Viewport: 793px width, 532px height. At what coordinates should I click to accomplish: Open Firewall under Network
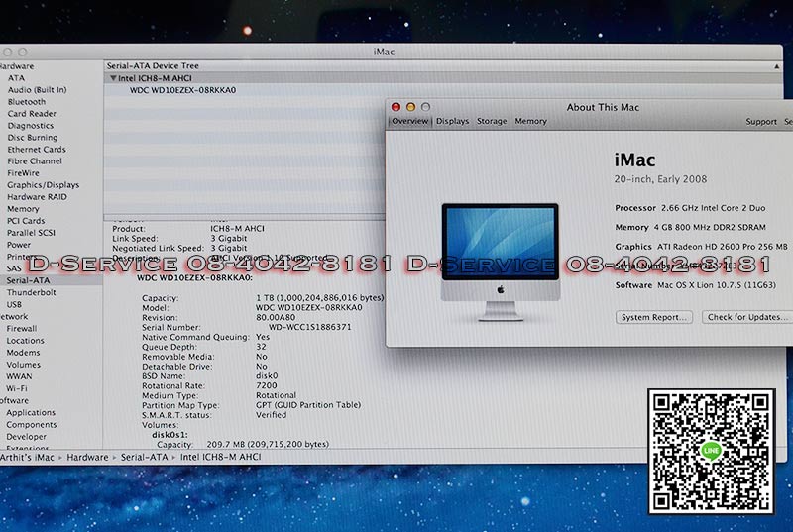22,328
